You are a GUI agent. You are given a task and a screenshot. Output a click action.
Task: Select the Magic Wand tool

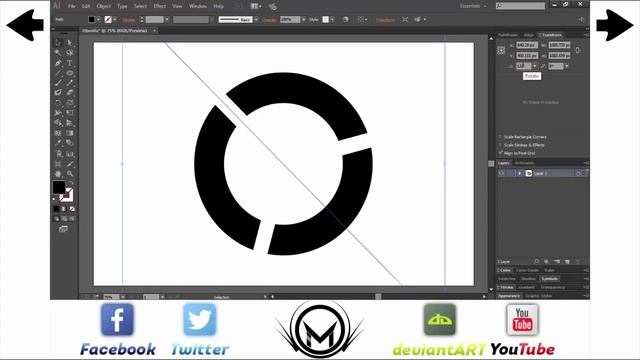58,53
